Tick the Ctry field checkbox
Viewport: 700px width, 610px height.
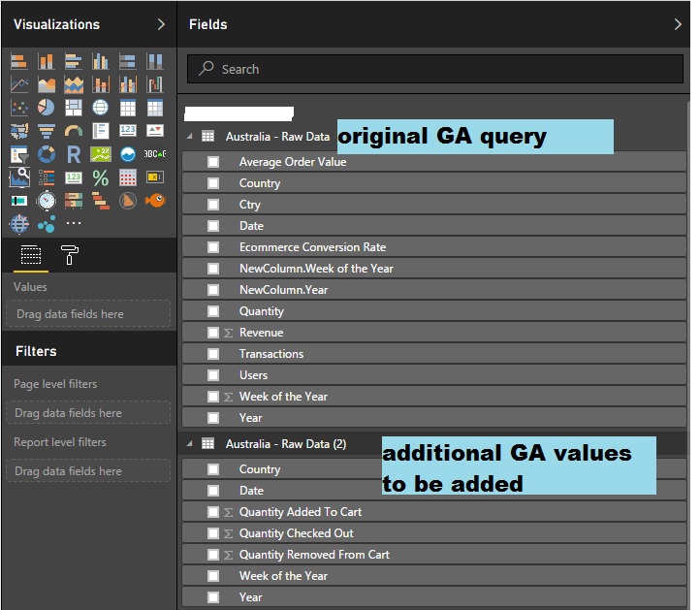[213, 205]
